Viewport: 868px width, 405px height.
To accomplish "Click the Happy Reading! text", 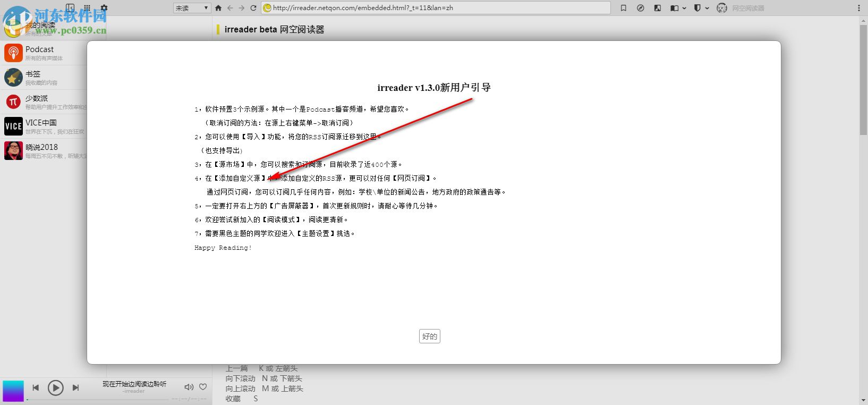I will [x=223, y=248].
